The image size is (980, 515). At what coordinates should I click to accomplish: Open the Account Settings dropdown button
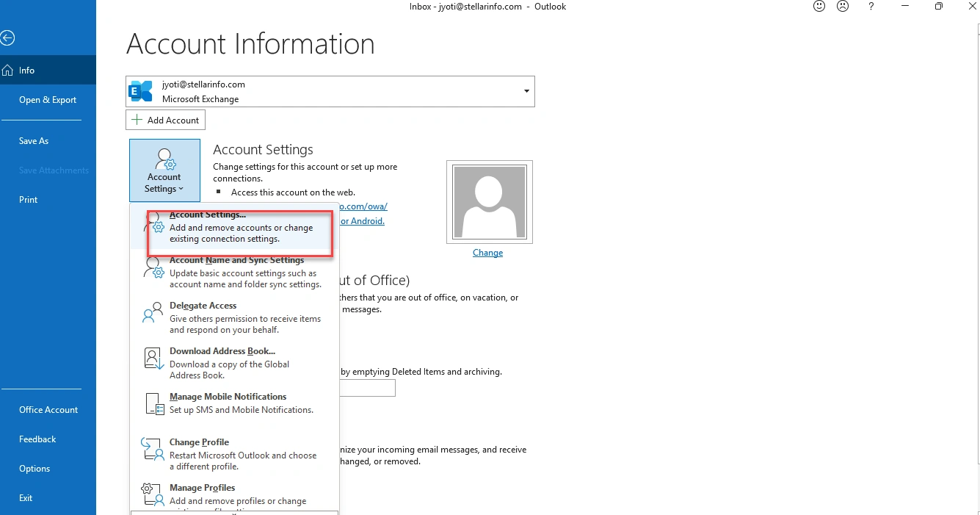click(x=164, y=170)
